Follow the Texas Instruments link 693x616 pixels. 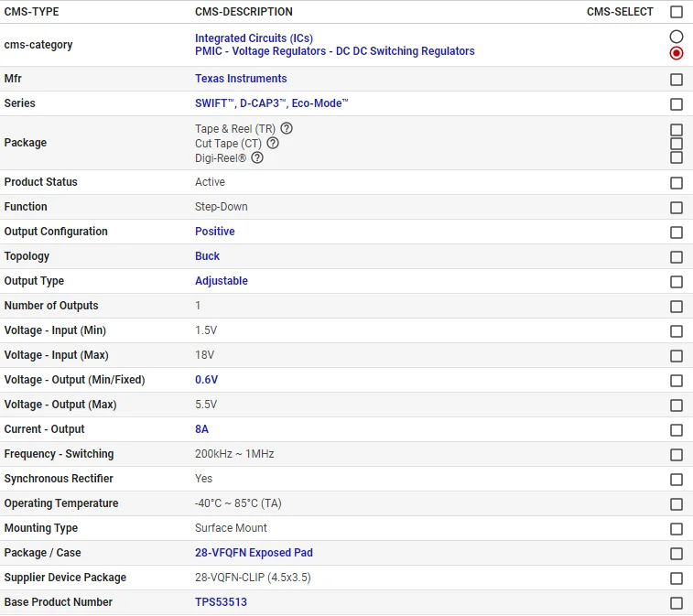(241, 79)
